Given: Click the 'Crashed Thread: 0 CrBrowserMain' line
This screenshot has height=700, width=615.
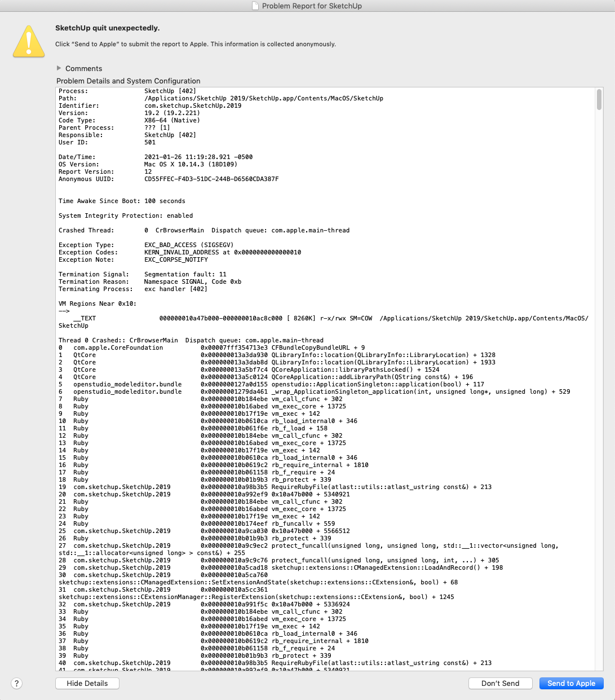Looking at the screenshot, I should (x=204, y=230).
